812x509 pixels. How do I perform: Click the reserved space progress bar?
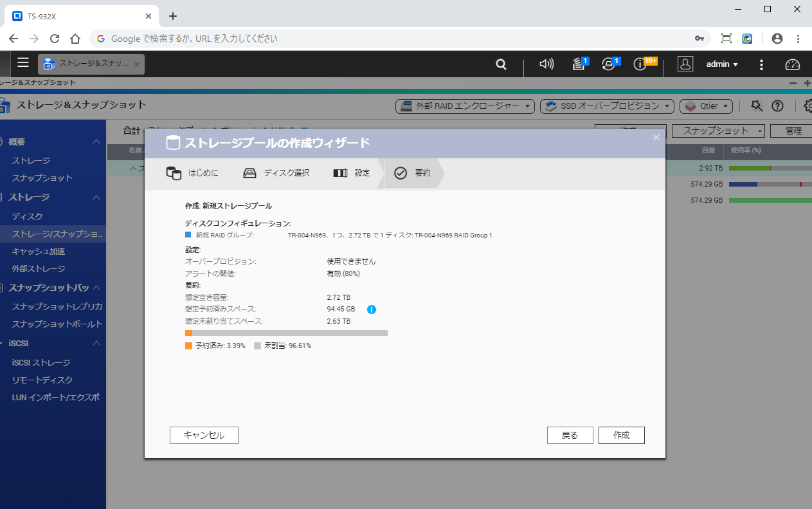pyautogui.click(x=286, y=333)
